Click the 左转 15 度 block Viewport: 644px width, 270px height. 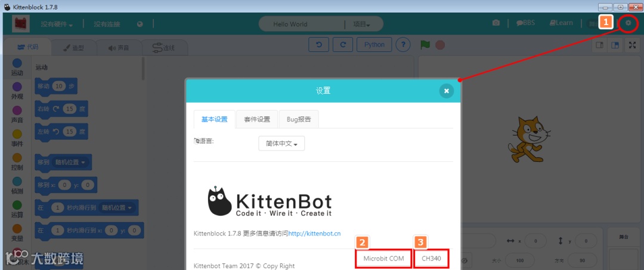[61, 131]
